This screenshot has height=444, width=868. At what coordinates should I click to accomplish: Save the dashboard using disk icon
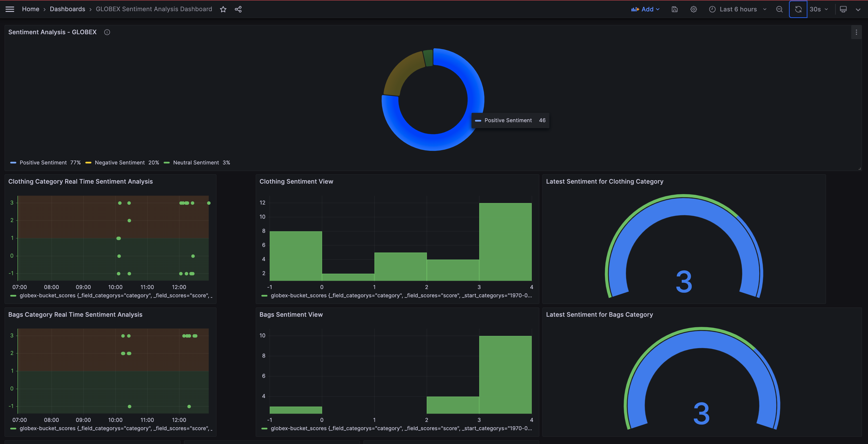coord(675,9)
